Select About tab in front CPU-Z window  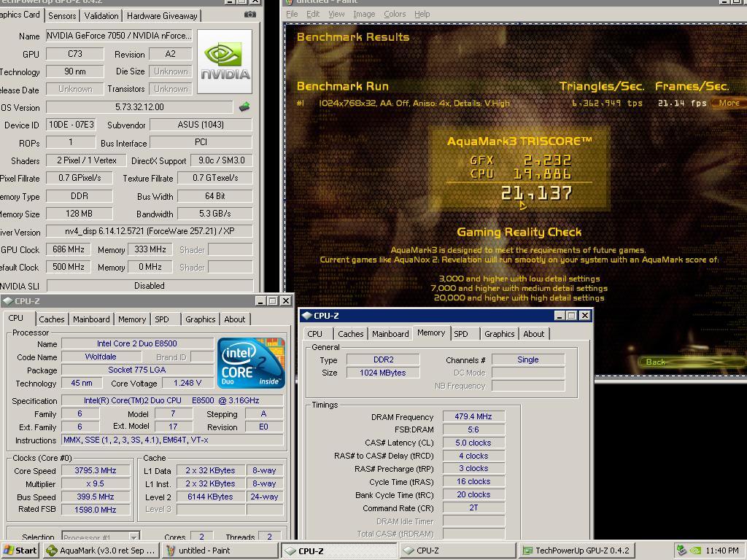[x=533, y=334]
